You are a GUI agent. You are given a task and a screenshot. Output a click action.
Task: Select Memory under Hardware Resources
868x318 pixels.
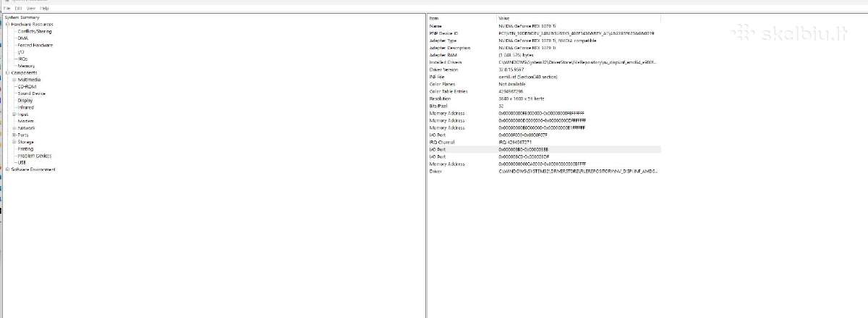click(x=26, y=66)
